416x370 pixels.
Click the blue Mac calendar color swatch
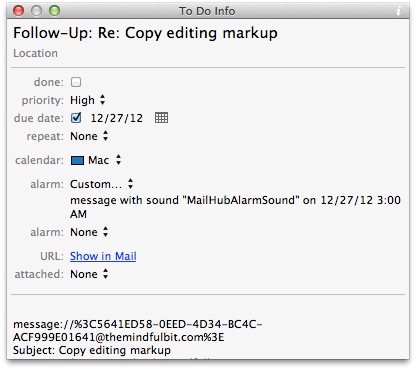77,160
